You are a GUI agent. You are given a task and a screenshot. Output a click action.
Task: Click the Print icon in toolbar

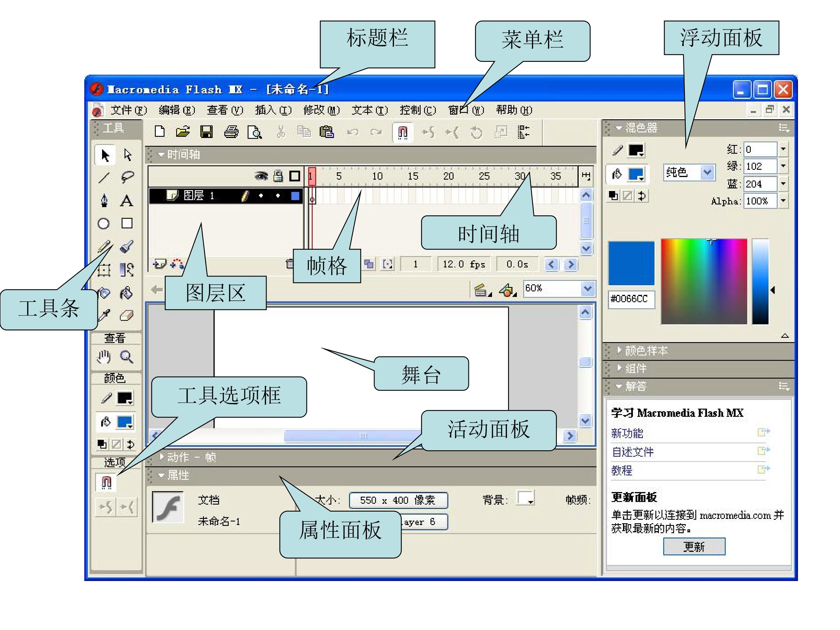[231, 132]
